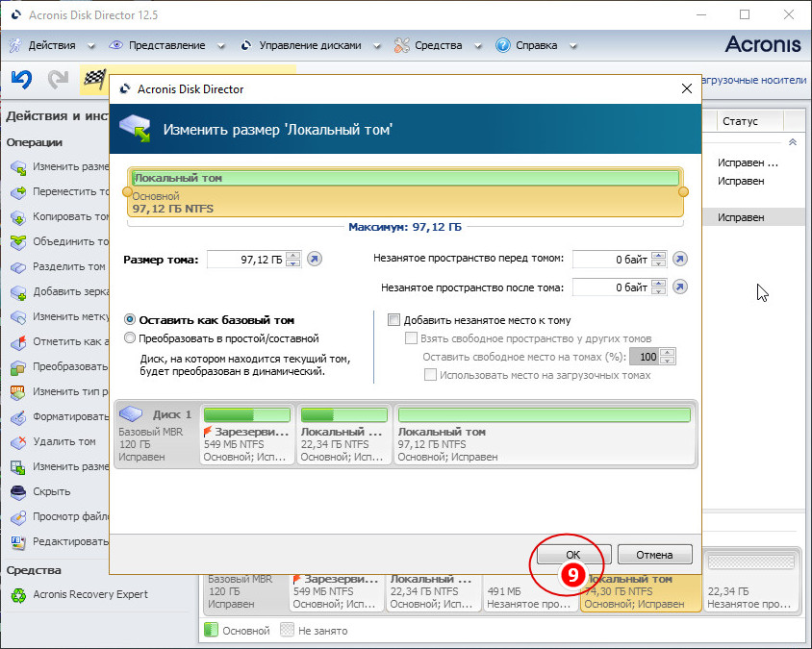Click 'Удалить том' operation link
812x649 pixels.
click(x=64, y=441)
